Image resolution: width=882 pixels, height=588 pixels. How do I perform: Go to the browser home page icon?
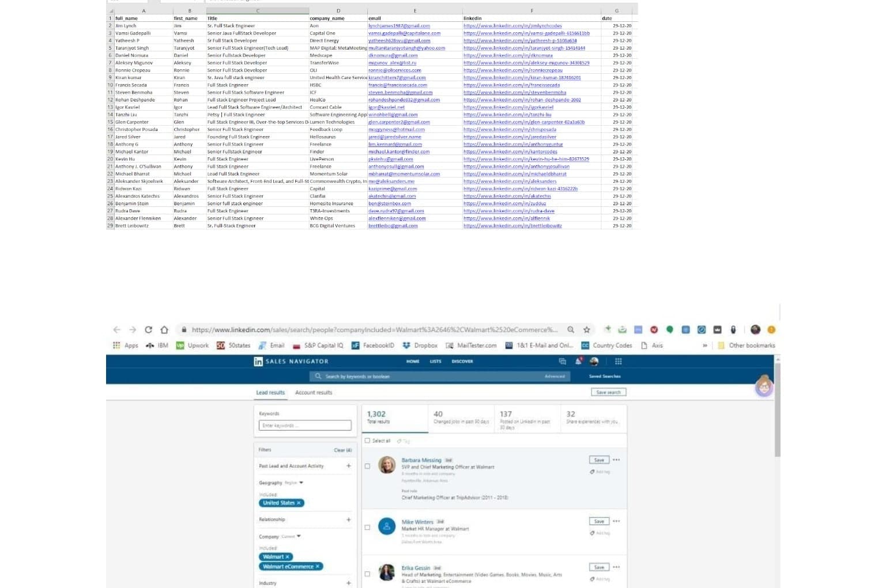(x=164, y=330)
